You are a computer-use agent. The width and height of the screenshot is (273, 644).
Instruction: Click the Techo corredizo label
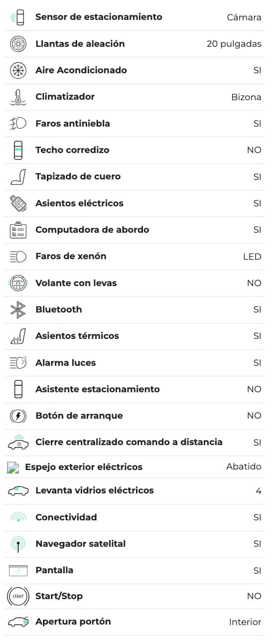pos(72,150)
